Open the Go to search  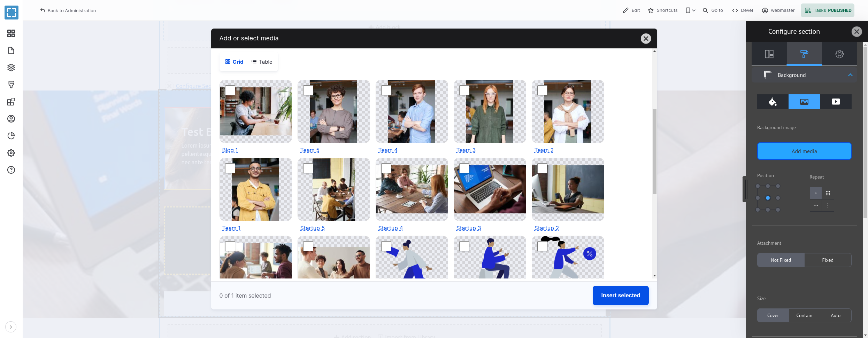(x=713, y=10)
